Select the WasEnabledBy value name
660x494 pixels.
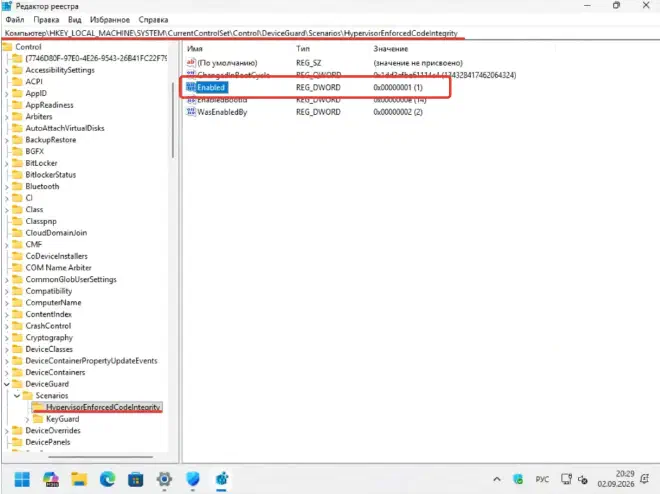tap(222, 112)
